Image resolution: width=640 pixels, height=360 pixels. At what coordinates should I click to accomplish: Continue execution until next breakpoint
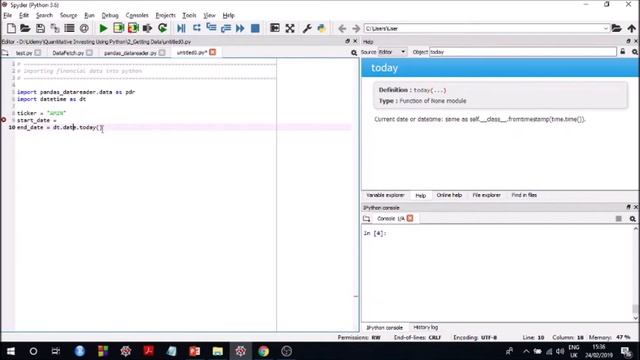click(x=240, y=28)
